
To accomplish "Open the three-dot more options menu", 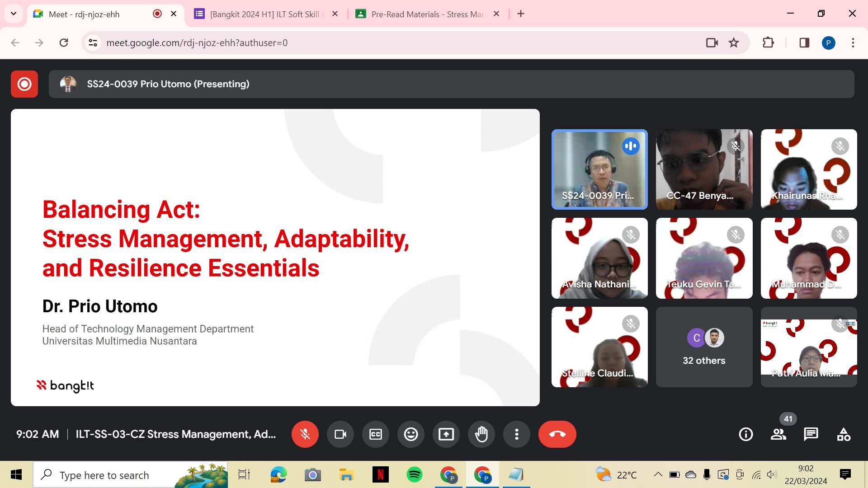I will (516, 434).
